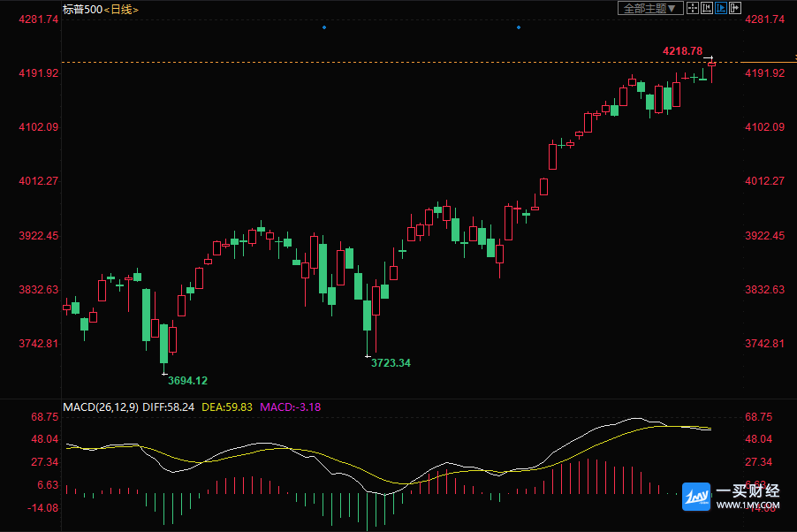Click the panel-with-right-arrow icon

[735, 8]
